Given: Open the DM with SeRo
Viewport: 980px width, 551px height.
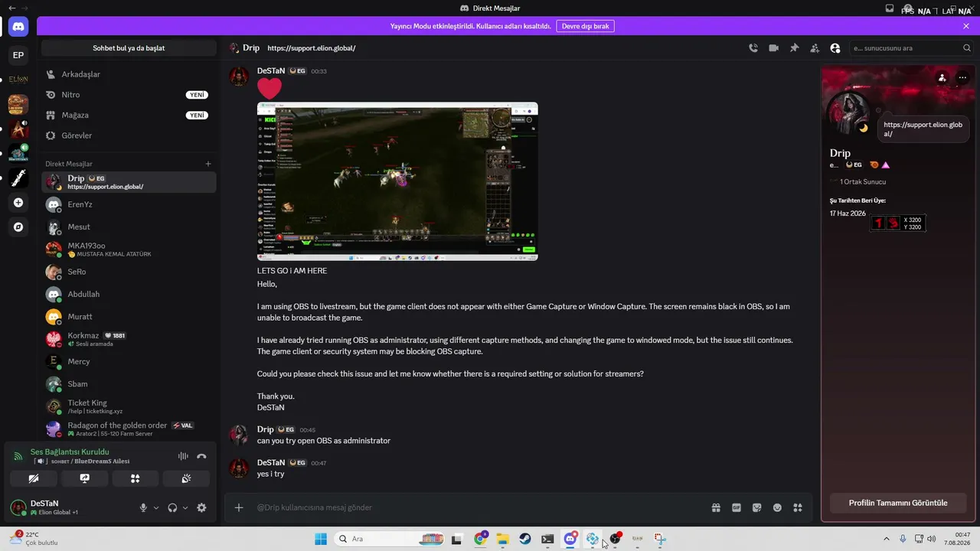Looking at the screenshot, I should pos(129,272).
